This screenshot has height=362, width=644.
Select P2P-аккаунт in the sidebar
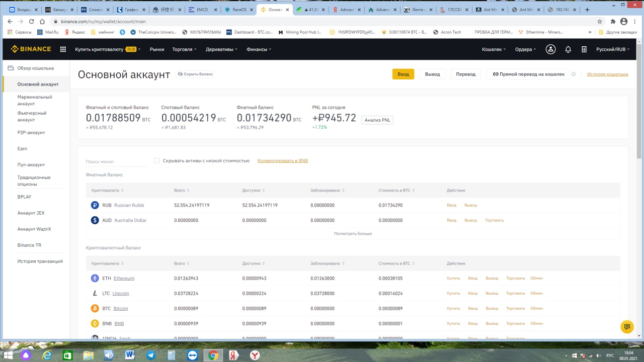tap(31, 132)
